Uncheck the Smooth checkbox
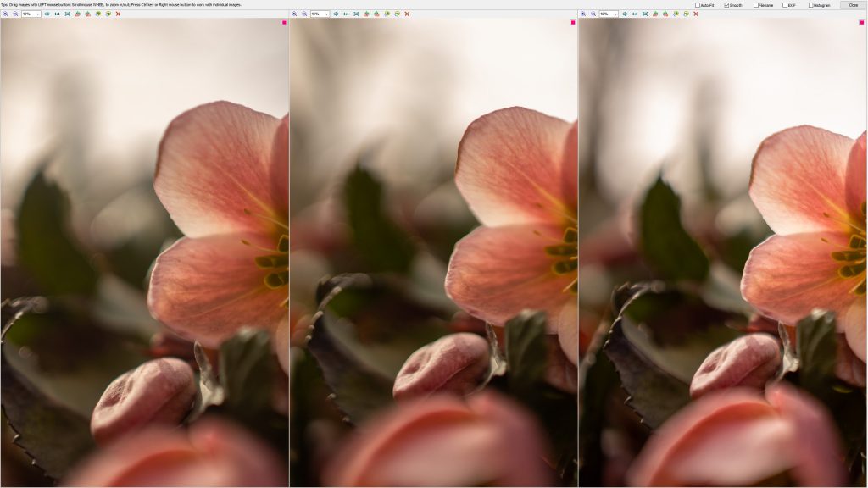The image size is (868, 488). click(x=726, y=5)
